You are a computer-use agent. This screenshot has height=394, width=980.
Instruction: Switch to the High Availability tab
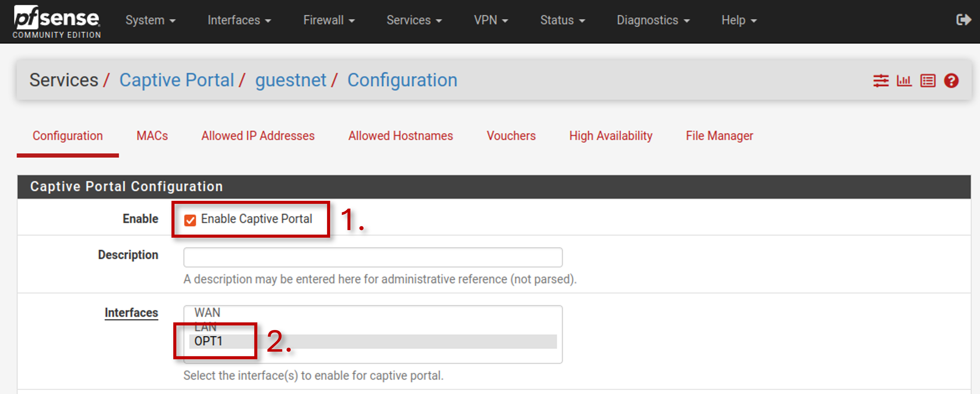point(611,136)
